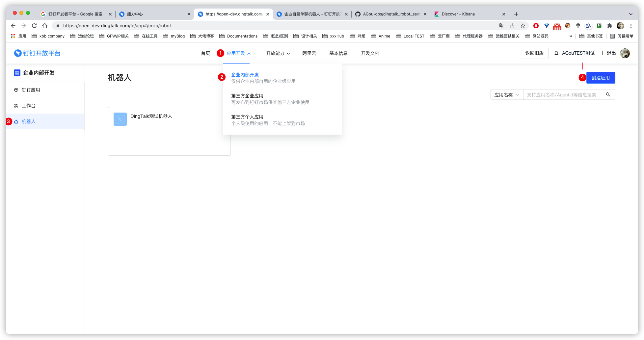Click the 返回旧版 button

(534, 53)
